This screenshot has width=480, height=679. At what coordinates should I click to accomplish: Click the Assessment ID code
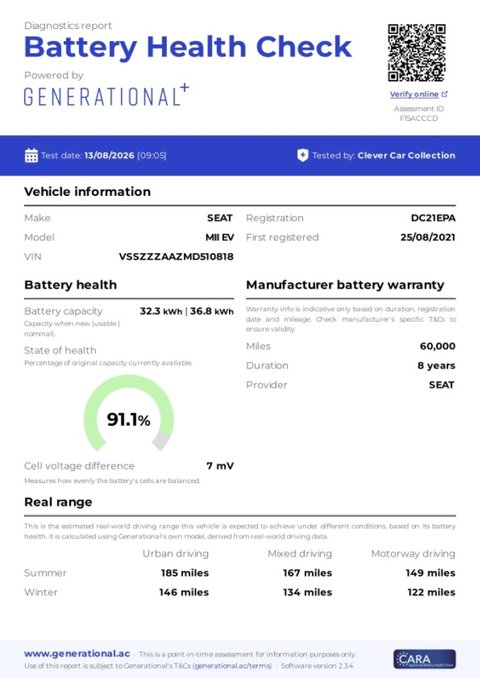click(419, 118)
